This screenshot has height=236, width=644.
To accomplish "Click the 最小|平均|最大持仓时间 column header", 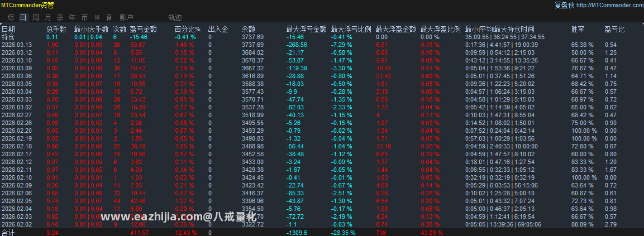I will (500, 29).
